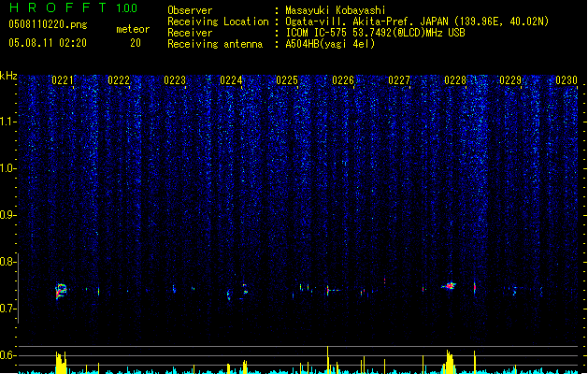
Task: Click the bright meteor echo just after 0221 tick
Action: point(61,291)
